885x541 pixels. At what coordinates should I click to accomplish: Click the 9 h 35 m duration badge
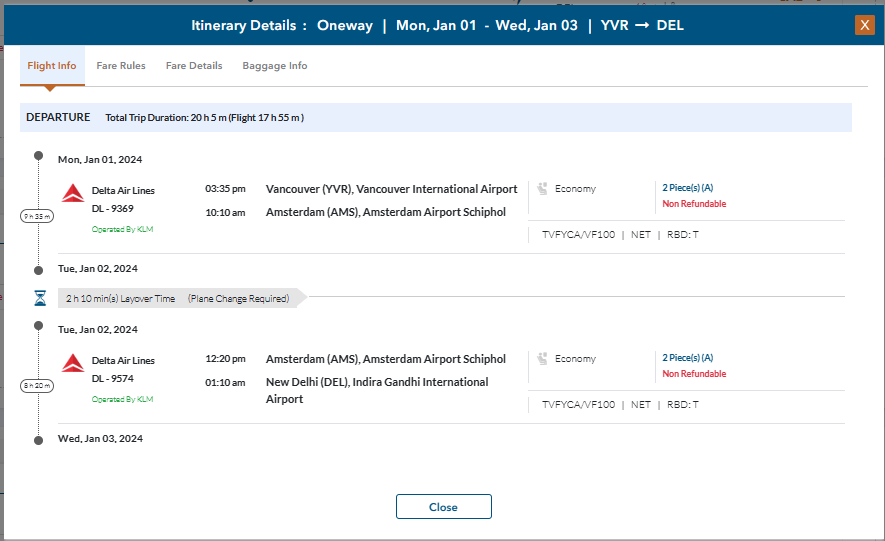(x=38, y=216)
